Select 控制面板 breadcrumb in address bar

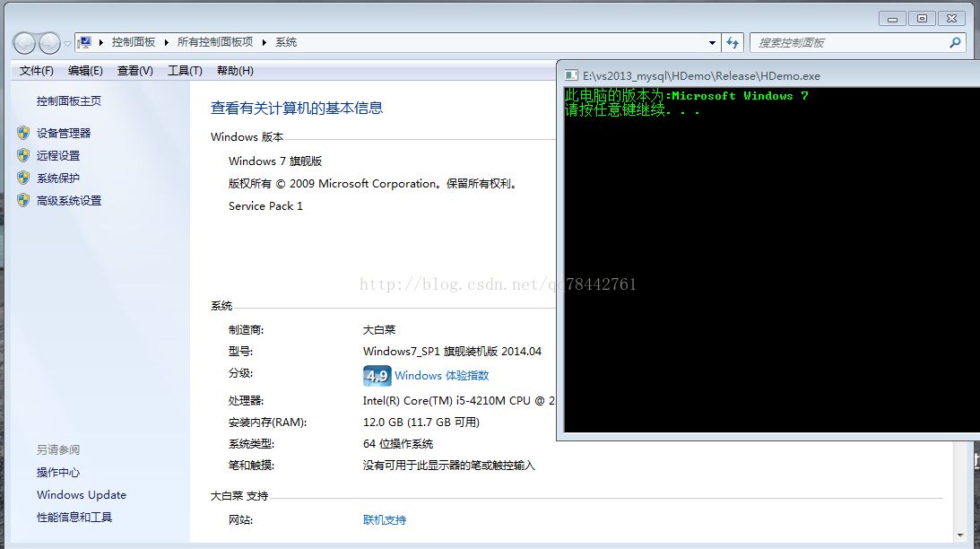coord(133,42)
